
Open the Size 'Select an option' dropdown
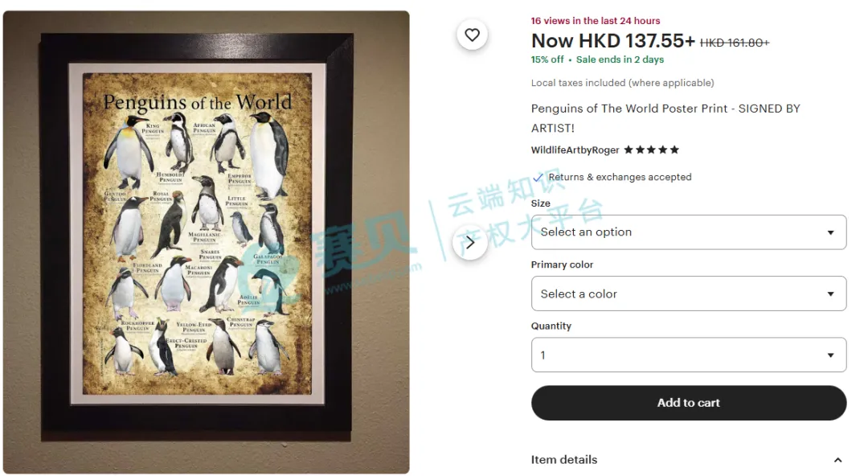coord(688,232)
